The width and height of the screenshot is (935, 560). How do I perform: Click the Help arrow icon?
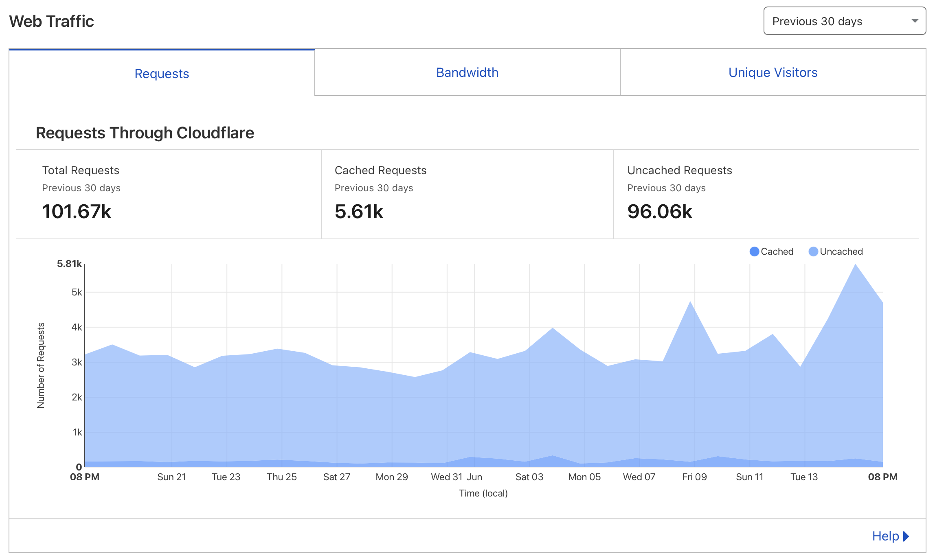906,536
